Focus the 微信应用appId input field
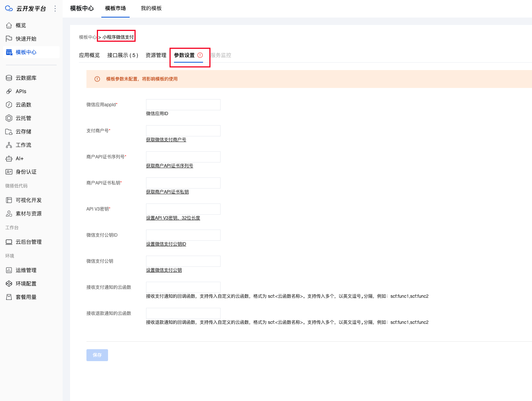 pyautogui.click(x=183, y=105)
